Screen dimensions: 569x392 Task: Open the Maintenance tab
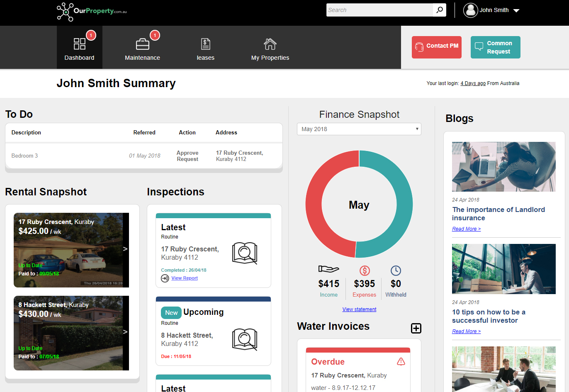pyautogui.click(x=142, y=58)
